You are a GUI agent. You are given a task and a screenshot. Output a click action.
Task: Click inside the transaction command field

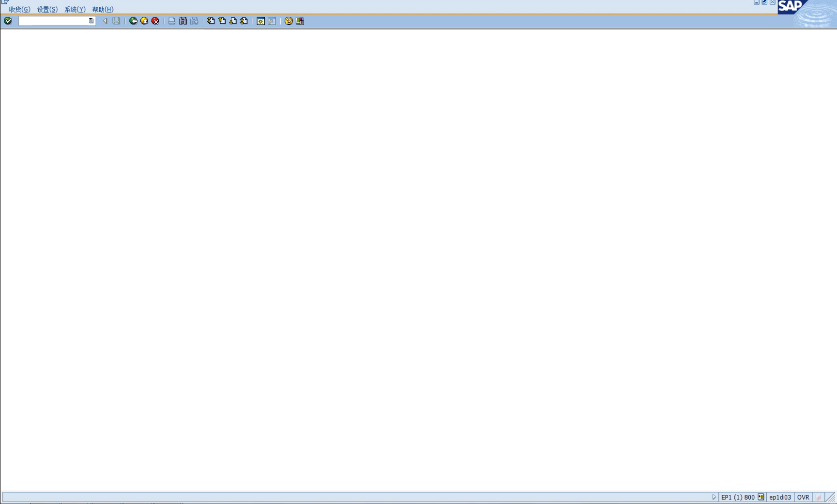click(x=53, y=21)
